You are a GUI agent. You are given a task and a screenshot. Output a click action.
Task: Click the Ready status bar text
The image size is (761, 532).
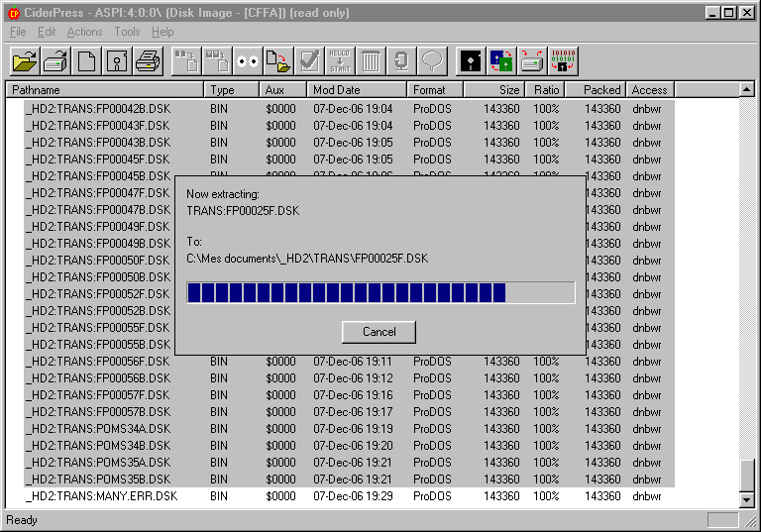coord(22,520)
